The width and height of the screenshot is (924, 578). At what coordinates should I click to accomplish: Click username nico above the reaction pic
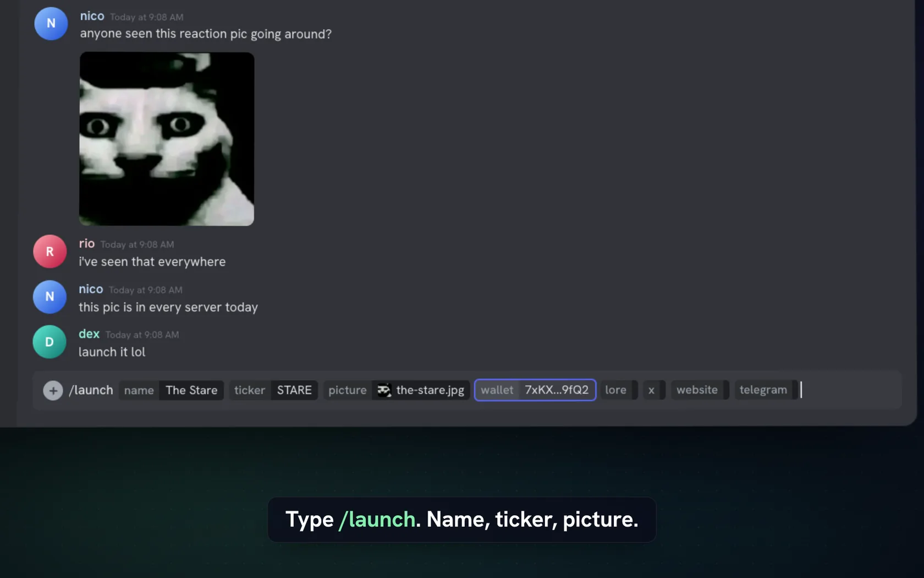(x=92, y=16)
